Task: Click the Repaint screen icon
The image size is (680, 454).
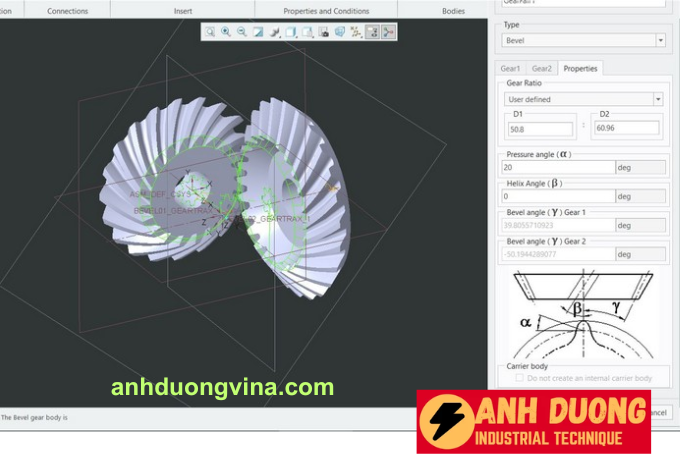Action: coord(258,32)
